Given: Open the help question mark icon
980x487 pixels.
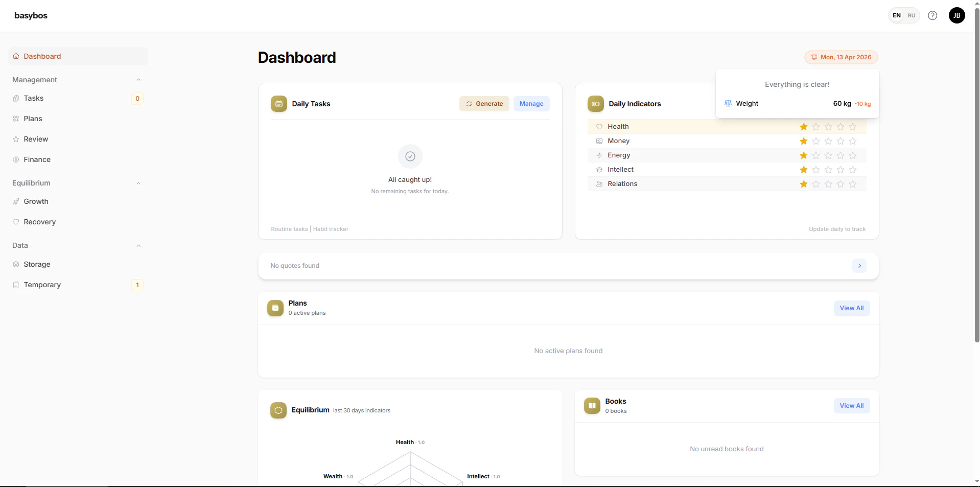Looking at the screenshot, I should tap(932, 15).
